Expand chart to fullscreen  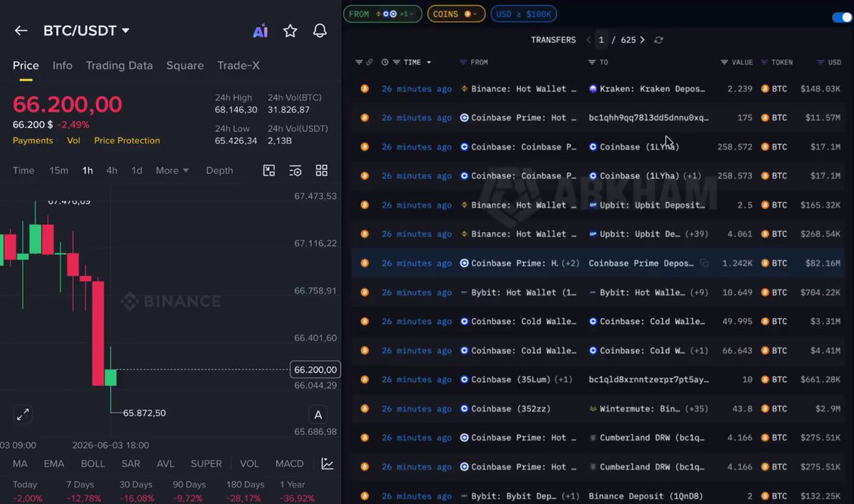tap(22, 415)
